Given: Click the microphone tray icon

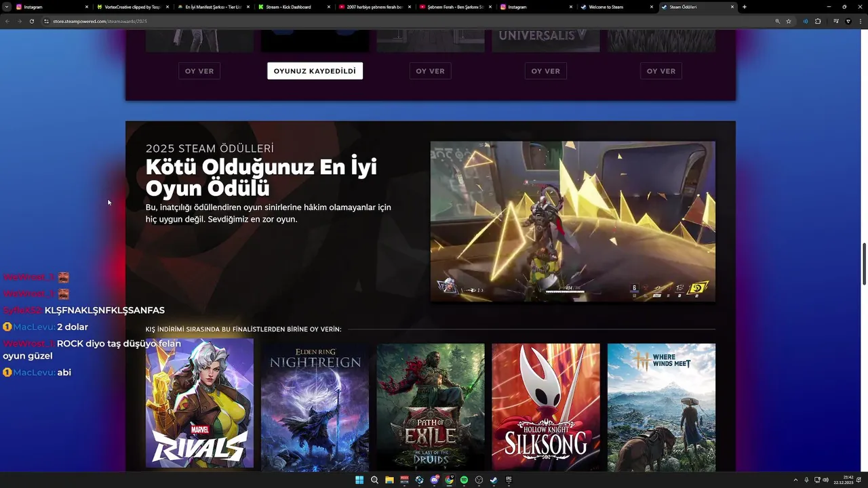Looking at the screenshot, I should (806, 480).
